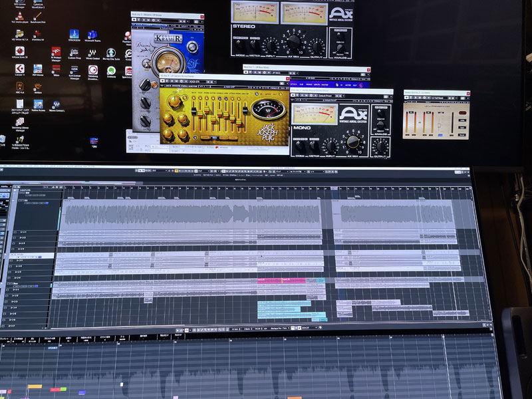Open the PDF-Viewer desktop icon
The image size is (532, 399).
tap(38, 70)
